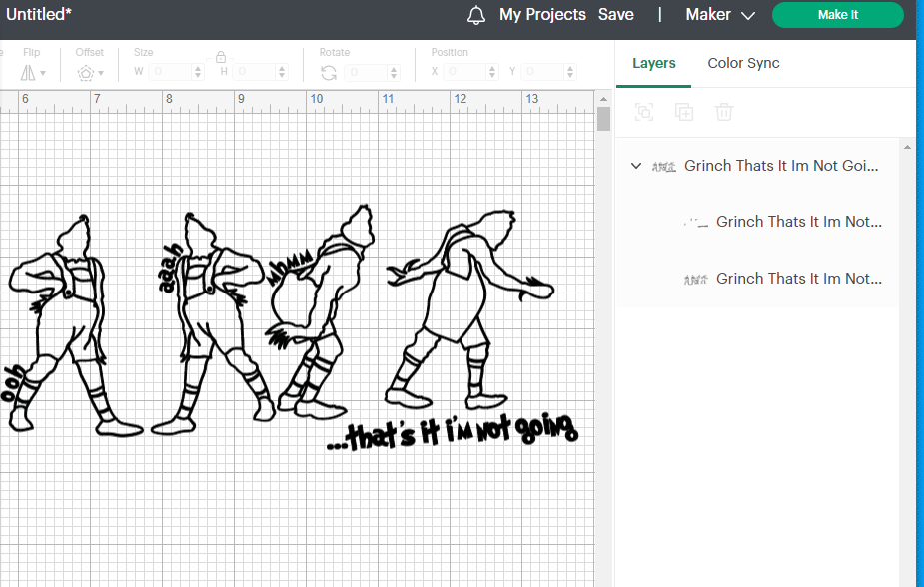Screen dimensions: 924x587
Task: Select the first child Grinch layer
Action: pyautogui.click(x=758, y=222)
